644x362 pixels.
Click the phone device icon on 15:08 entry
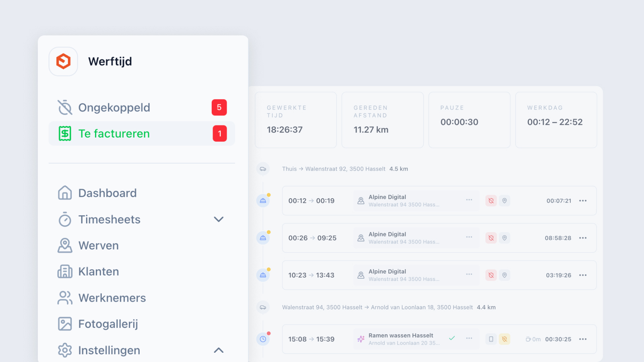click(491, 339)
